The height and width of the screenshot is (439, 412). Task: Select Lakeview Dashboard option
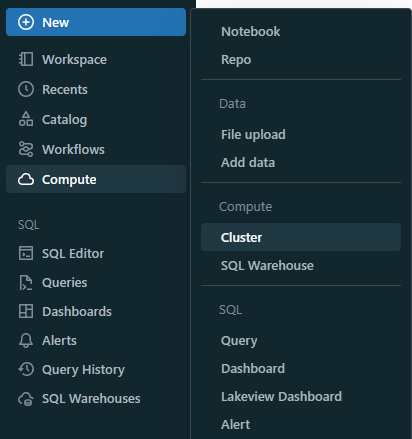[281, 397]
